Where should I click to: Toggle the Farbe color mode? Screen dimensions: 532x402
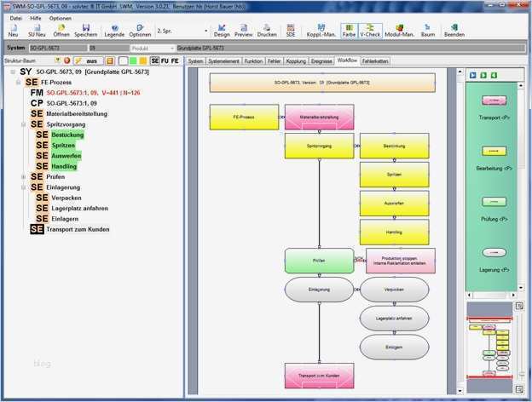click(349, 31)
